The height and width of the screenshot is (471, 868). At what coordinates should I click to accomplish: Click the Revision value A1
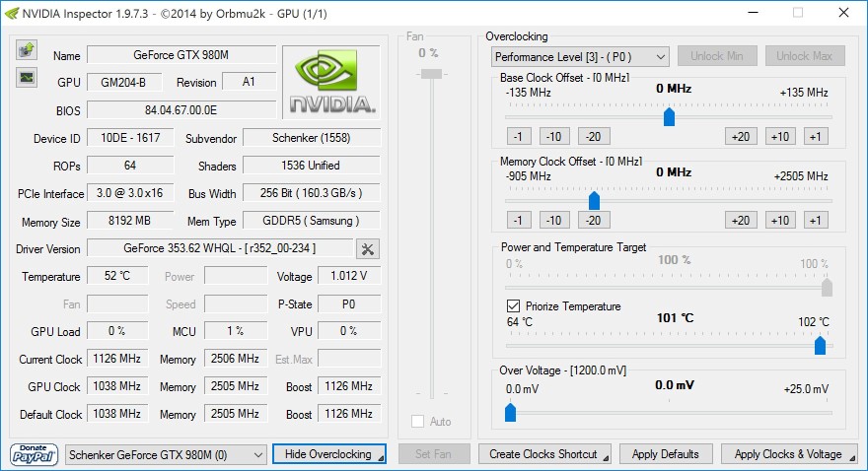tap(250, 82)
